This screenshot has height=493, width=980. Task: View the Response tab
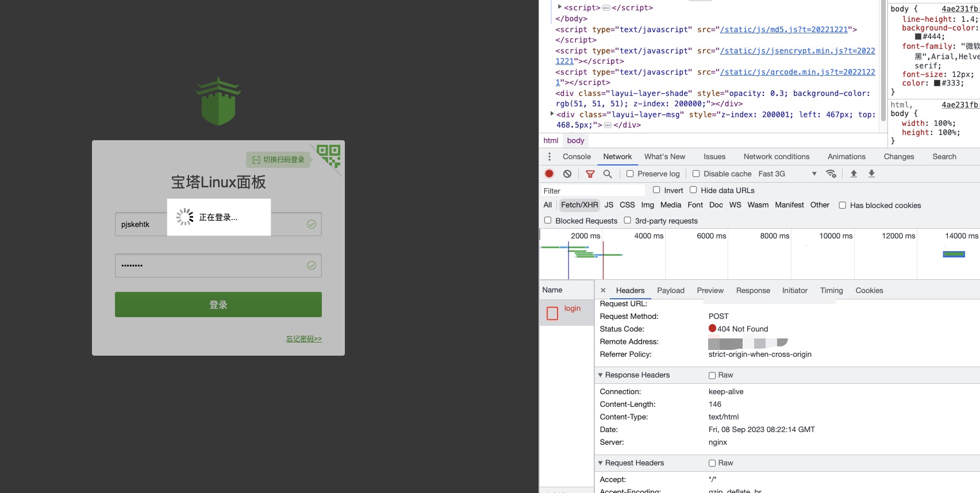(753, 290)
